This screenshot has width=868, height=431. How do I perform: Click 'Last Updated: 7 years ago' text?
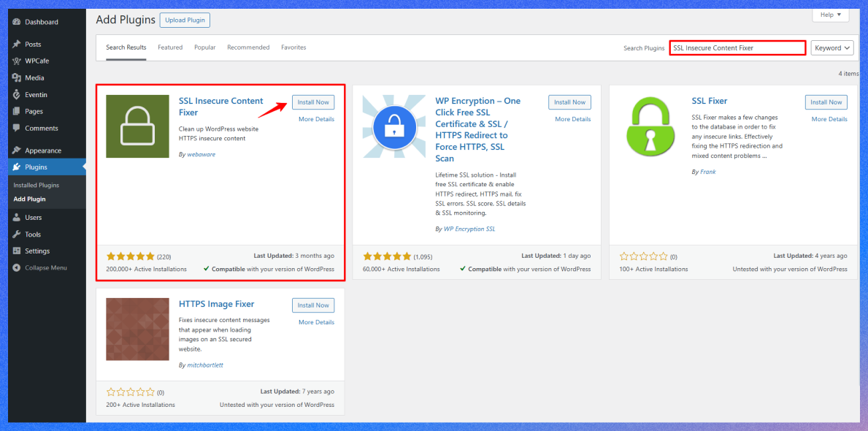[x=297, y=392]
